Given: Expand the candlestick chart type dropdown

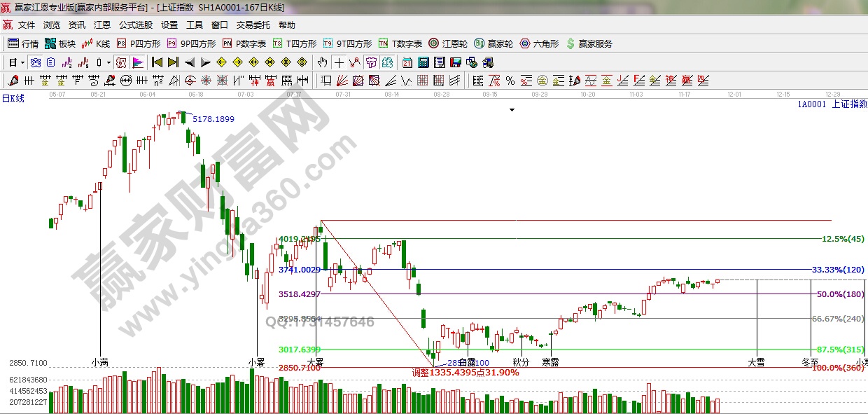Looking at the screenshot, I should click(x=108, y=62).
